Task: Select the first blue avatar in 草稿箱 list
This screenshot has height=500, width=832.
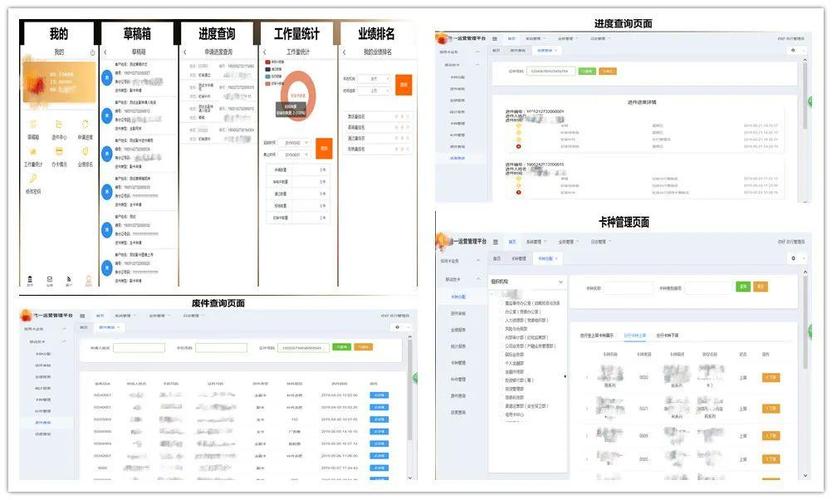Action: 107,77
